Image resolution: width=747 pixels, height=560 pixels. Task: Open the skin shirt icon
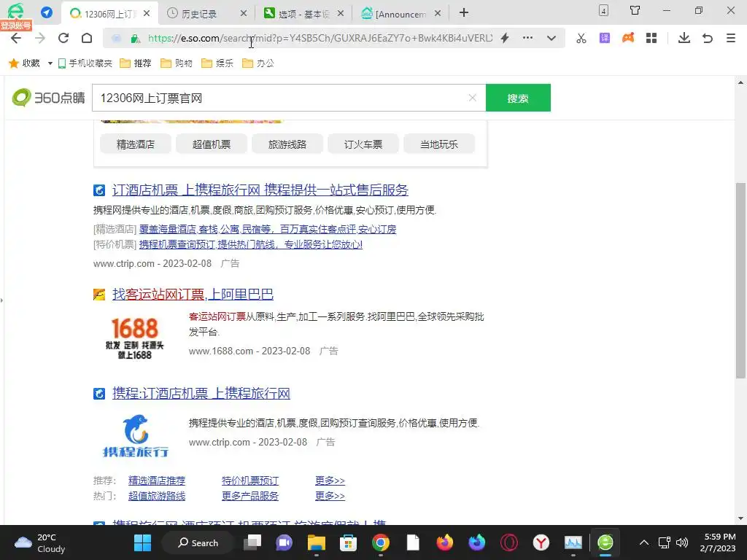(x=635, y=10)
